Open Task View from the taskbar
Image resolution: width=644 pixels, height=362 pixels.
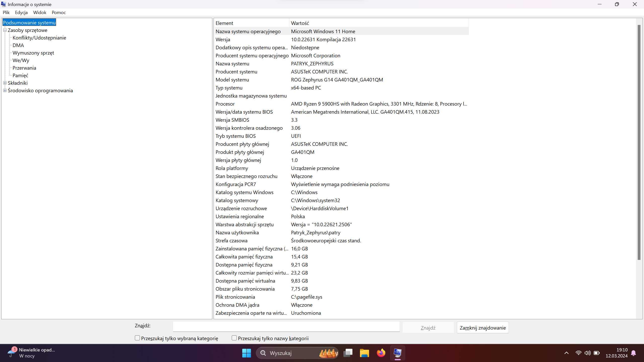[x=348, y=353]
